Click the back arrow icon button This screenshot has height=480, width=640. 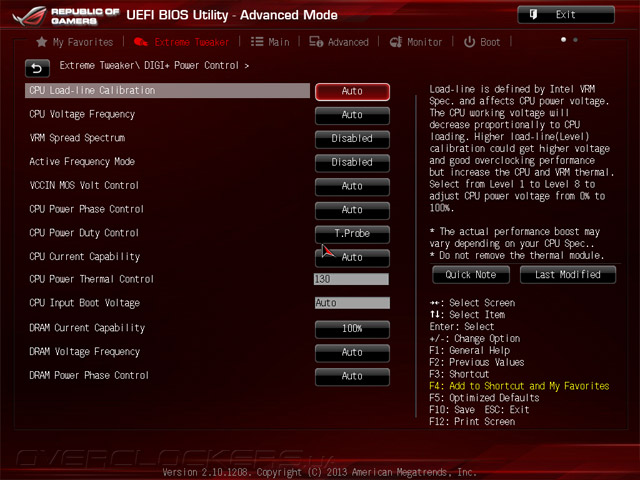[37, 68]
